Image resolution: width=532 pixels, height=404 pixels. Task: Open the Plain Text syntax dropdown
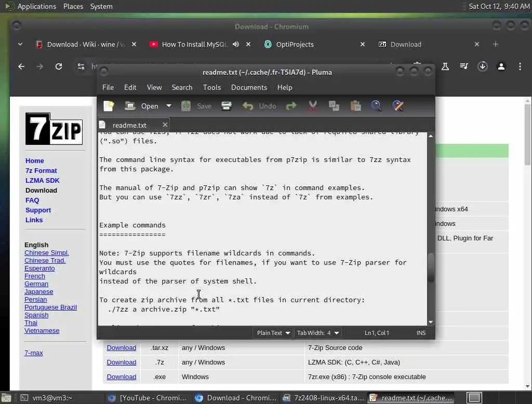click(x=273, y=333)
